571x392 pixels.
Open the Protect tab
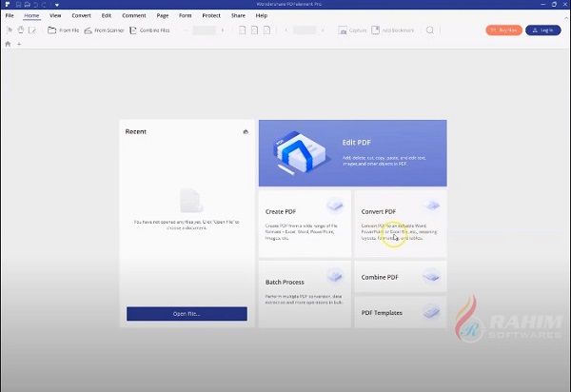point(211,15)
